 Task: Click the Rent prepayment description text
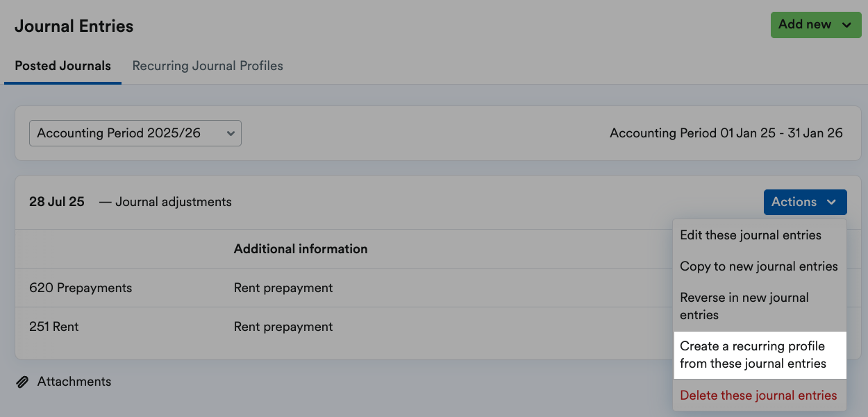pos(283,287)
